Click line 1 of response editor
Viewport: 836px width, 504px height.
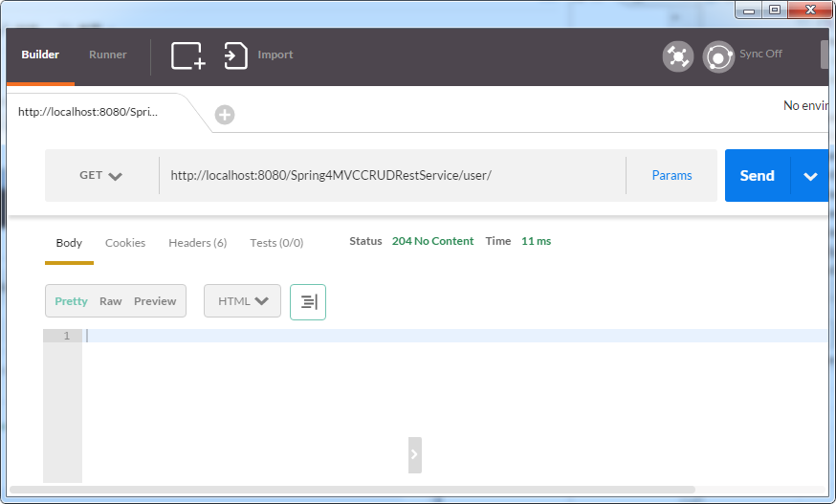456,336
